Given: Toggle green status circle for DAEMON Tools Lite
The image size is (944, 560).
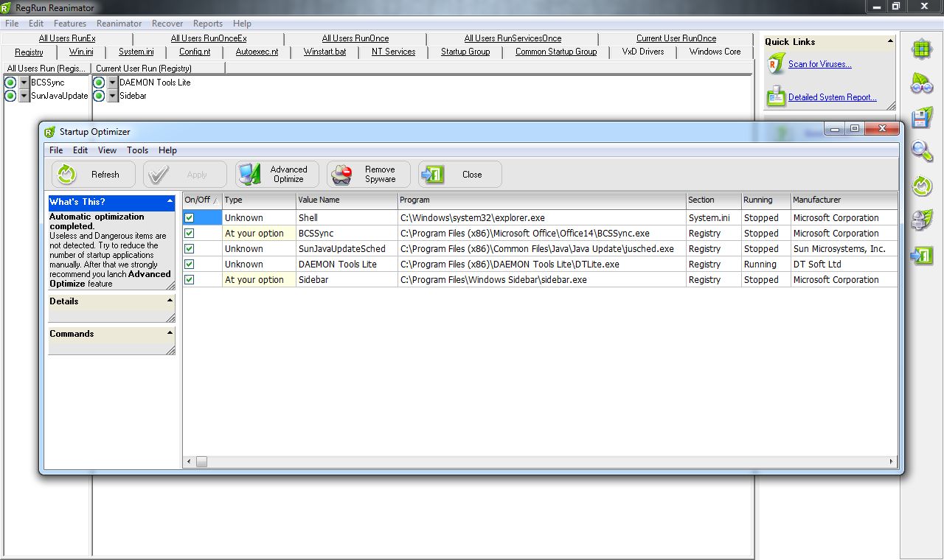Looking at the screenshot, I should click(x=99, y=83).
